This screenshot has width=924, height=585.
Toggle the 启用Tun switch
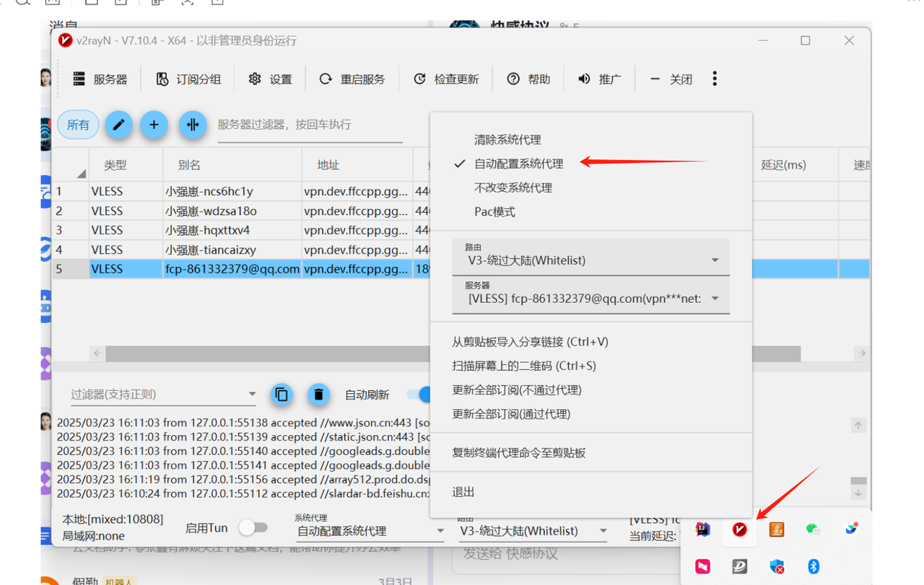click(253, 528)
